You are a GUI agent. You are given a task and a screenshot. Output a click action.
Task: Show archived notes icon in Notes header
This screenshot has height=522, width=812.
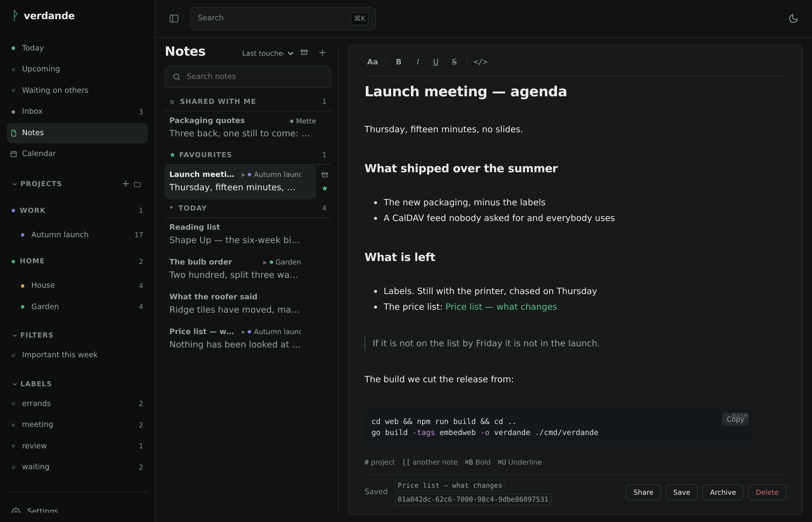tap(304, 52)
